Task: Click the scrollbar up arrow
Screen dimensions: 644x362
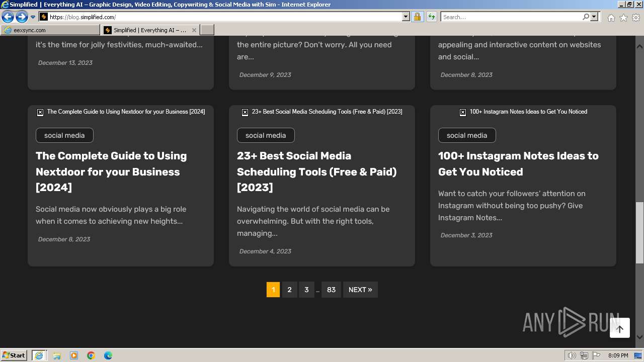Action: coord(639,46)
